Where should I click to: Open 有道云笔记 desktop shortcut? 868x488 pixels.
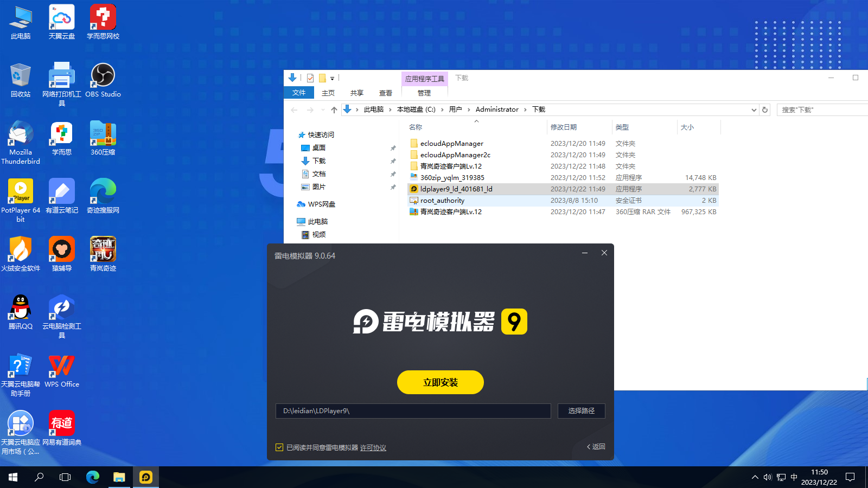(x=62, y=196)
